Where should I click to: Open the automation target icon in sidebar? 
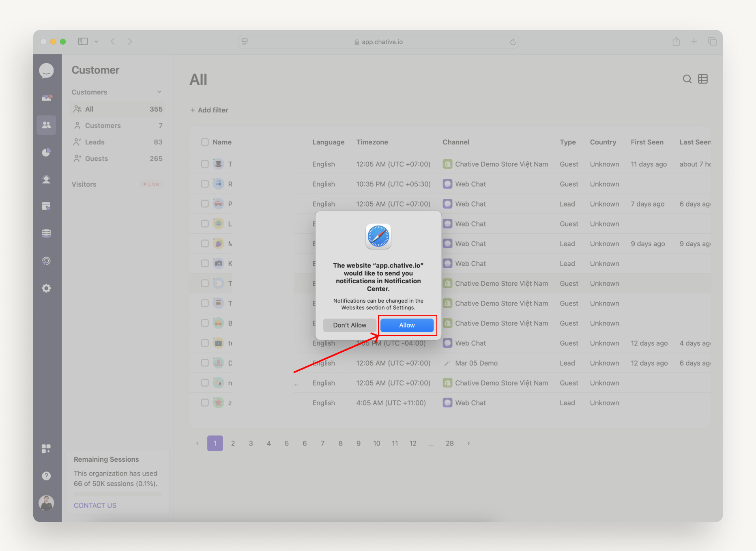click(x=46, y=261)
